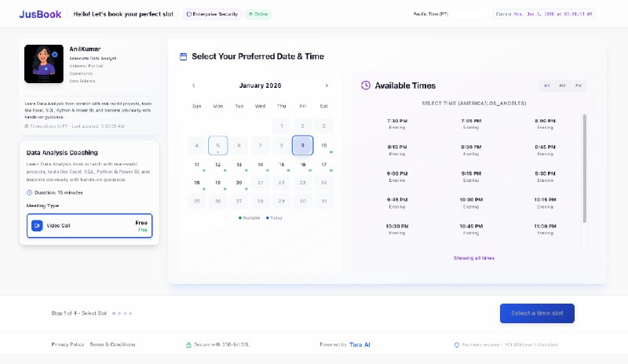Open the Privacy Policy link

point(68,344)
